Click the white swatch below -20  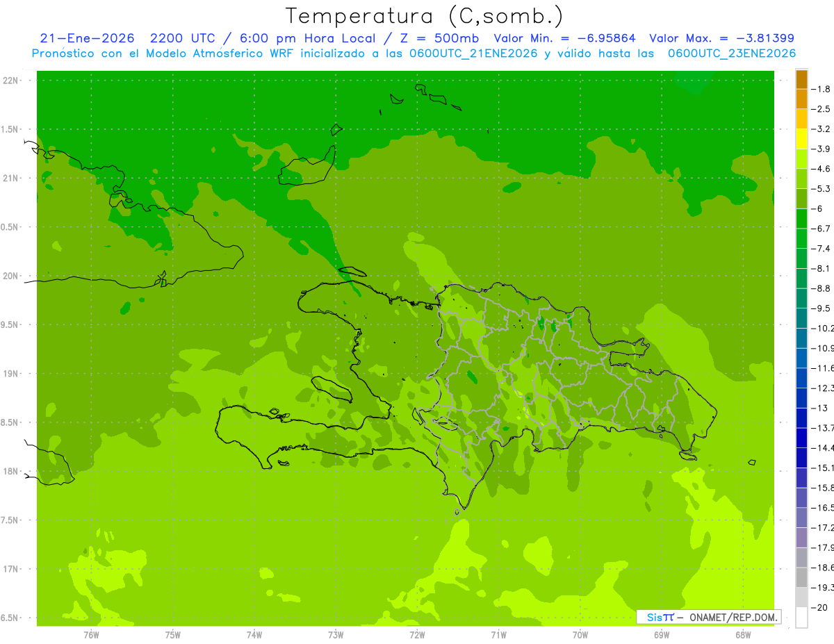click(801, 617)
